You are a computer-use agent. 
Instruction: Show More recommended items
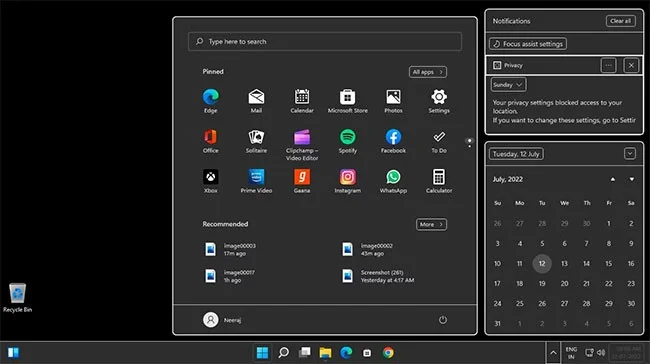click(431, 224)
